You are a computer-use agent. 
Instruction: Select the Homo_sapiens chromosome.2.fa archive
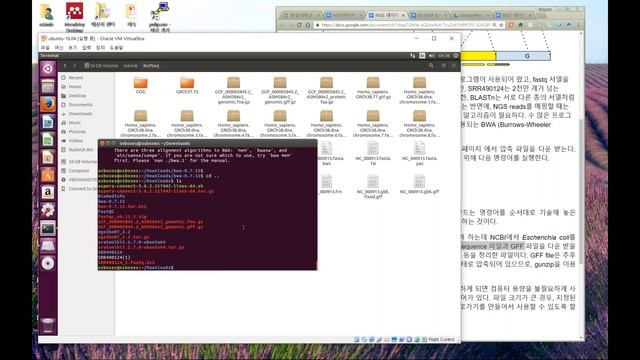[140, 123]
